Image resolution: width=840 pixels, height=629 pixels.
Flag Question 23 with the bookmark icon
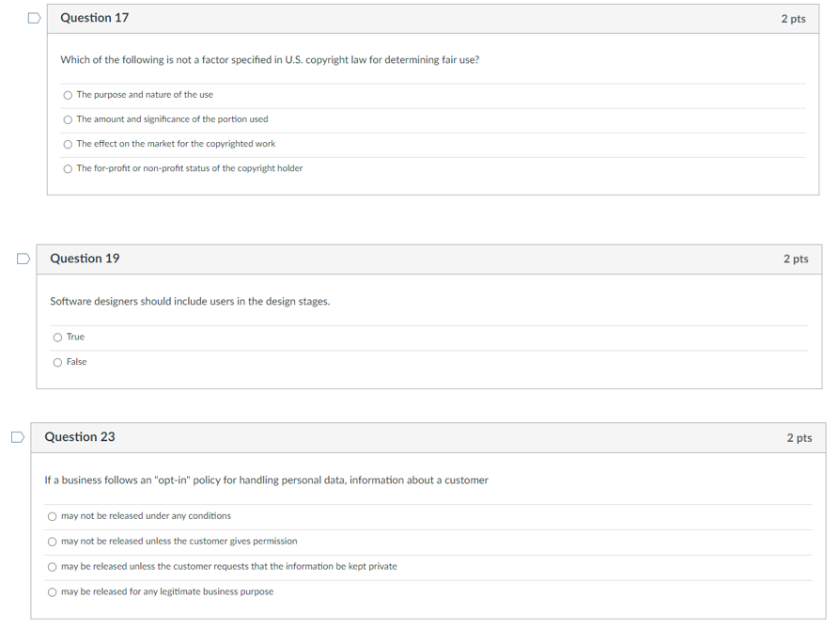18,437
